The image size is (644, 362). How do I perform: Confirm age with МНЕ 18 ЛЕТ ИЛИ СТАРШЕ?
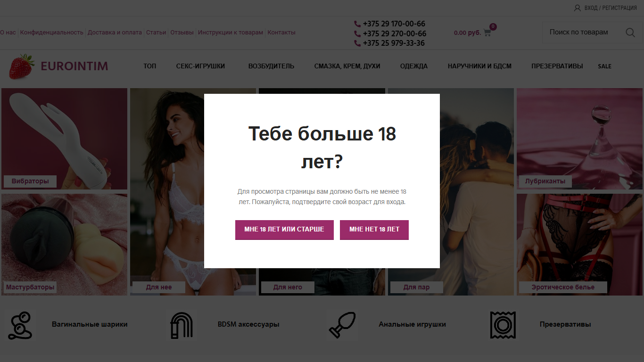[284, 230]
